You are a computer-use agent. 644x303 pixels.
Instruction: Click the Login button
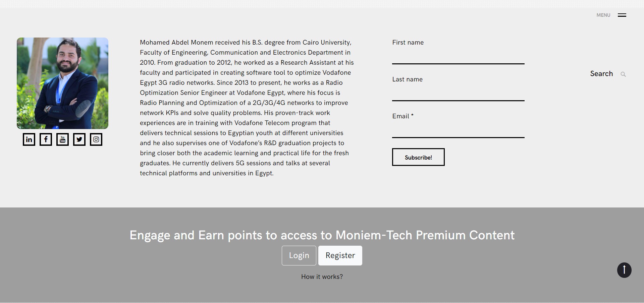[299, 255]
